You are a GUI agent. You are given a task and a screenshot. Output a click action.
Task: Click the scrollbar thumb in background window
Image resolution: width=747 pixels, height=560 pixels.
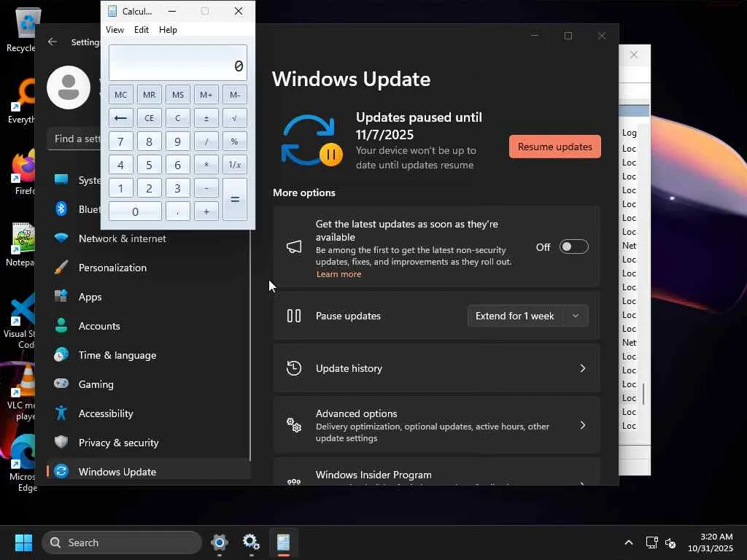(643, 394)
